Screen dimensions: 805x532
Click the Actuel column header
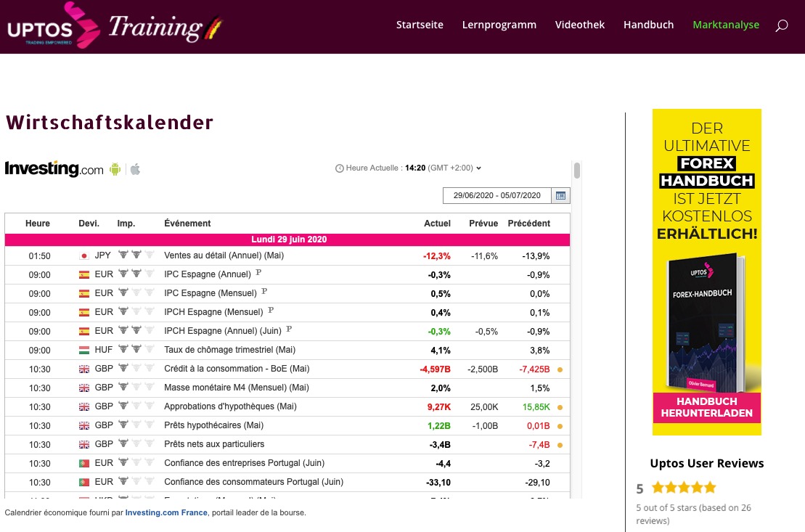point(438,224)
